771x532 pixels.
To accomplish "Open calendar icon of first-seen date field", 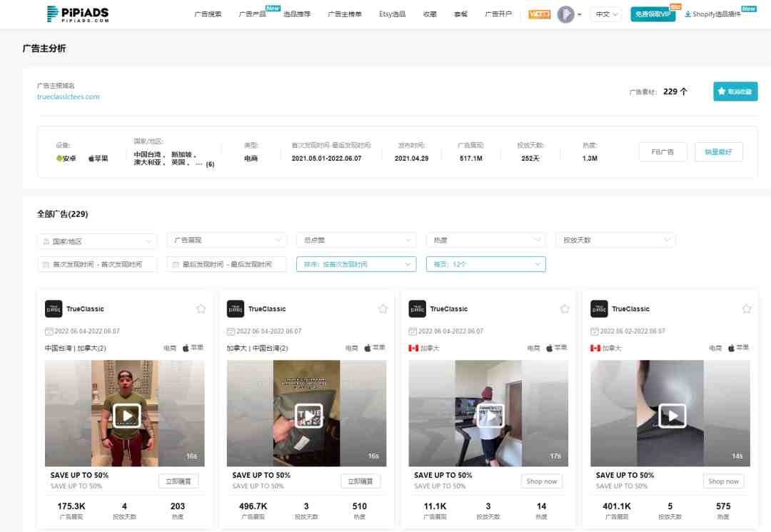I will tap(46, 264).
